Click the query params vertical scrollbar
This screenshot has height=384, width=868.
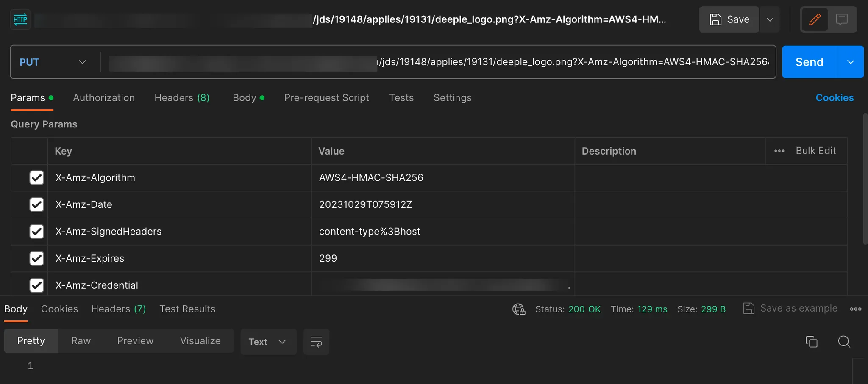(865, 178)
